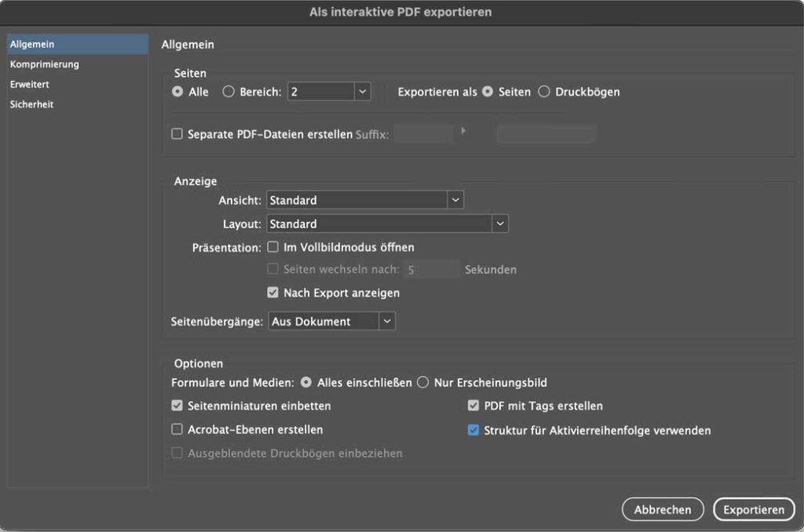Viewport: 804px width, 532px height.
Task: Switch to the Komprimierung section
Action: 78,64
